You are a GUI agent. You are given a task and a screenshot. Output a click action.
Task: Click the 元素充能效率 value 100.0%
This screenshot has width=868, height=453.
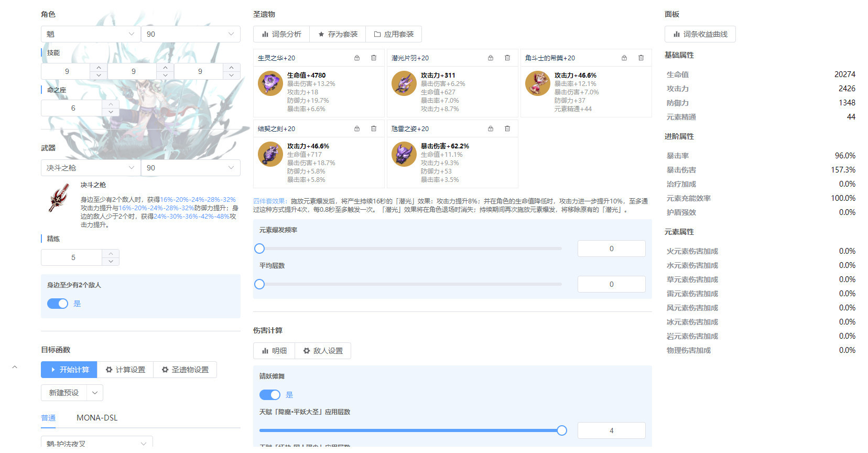point(843,198)
